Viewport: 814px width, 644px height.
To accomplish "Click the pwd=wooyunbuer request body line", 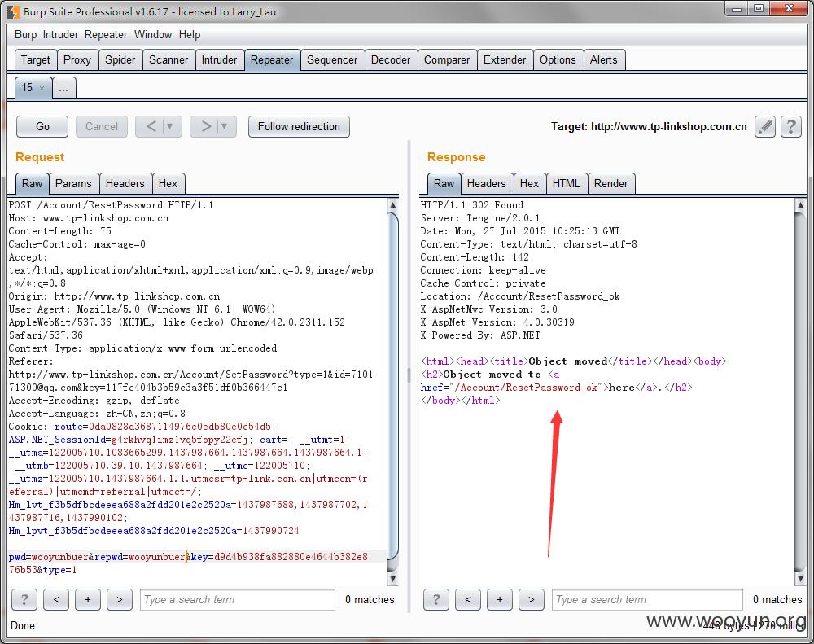I will (189, 563).
